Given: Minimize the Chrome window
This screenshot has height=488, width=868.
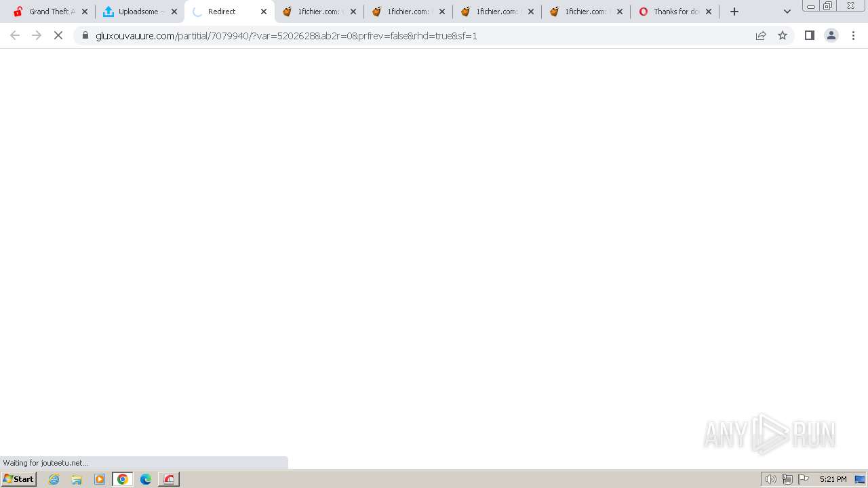Looking at the screenshot, I should pyautogui.click(x=810, y=6).
